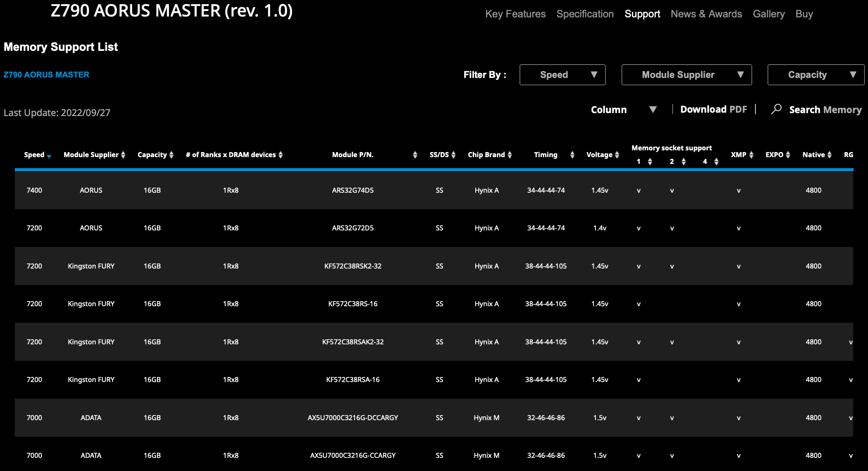Screen dimensions: 868x471
Task: Sort by Native column arrows
Action: pyautogui.click(x=829, y=155)
